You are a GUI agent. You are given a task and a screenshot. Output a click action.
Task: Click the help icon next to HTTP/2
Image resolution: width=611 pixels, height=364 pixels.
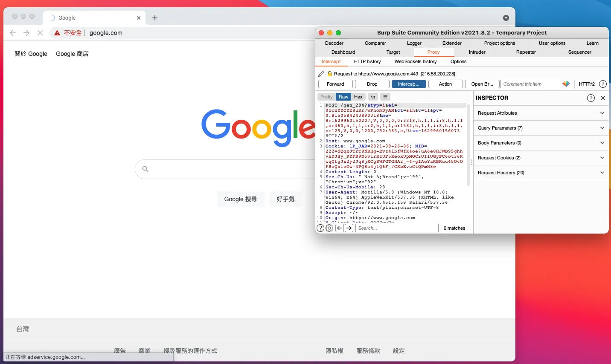tap(603, 84)
